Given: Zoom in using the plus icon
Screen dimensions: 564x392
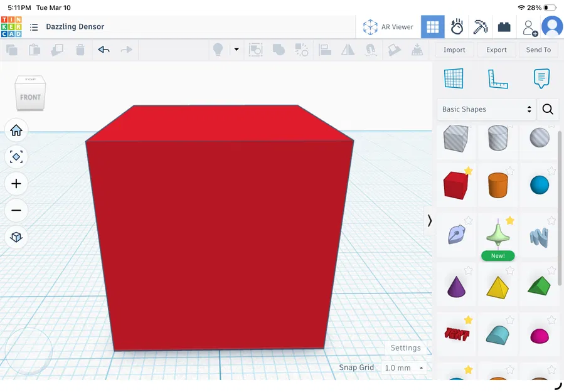Looking at the screenshot, I should pyautogui.click(x=16, y=184).
